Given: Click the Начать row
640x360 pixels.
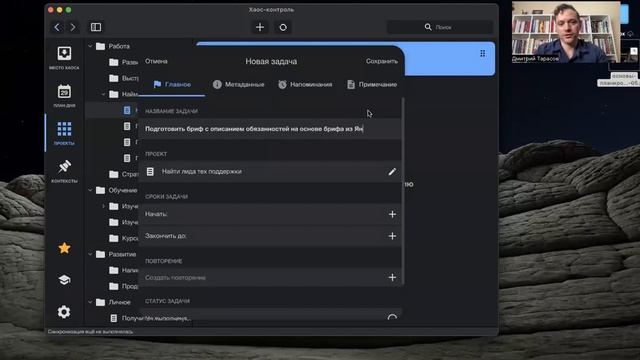Looking at the screenshot, I should pyautogui.click(x=270, y=214).
